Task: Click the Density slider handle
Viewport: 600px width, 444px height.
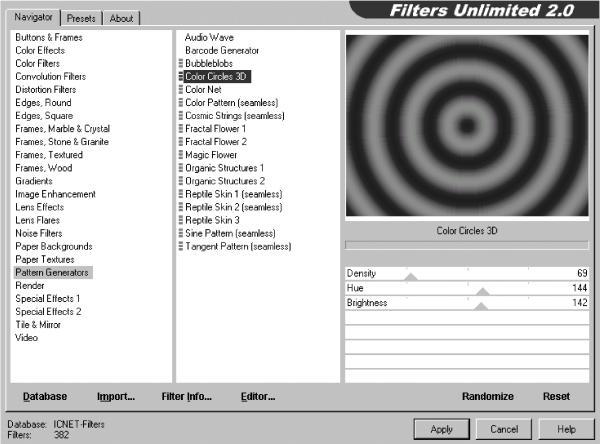Action: 411,277
